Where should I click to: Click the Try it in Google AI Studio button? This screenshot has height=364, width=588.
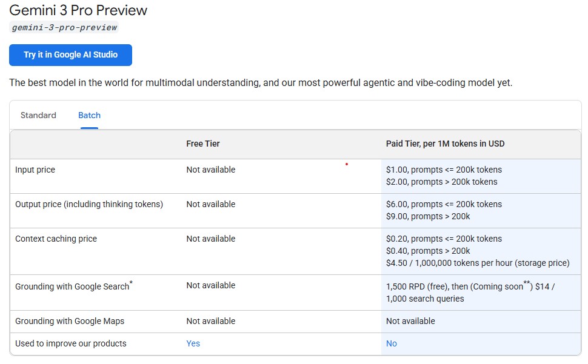[70, 55]
